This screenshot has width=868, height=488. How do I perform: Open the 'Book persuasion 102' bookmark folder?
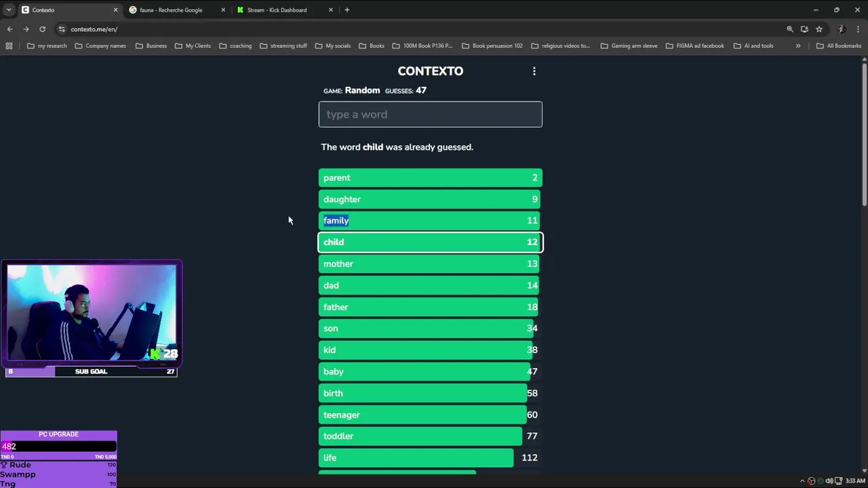[492, 46]
